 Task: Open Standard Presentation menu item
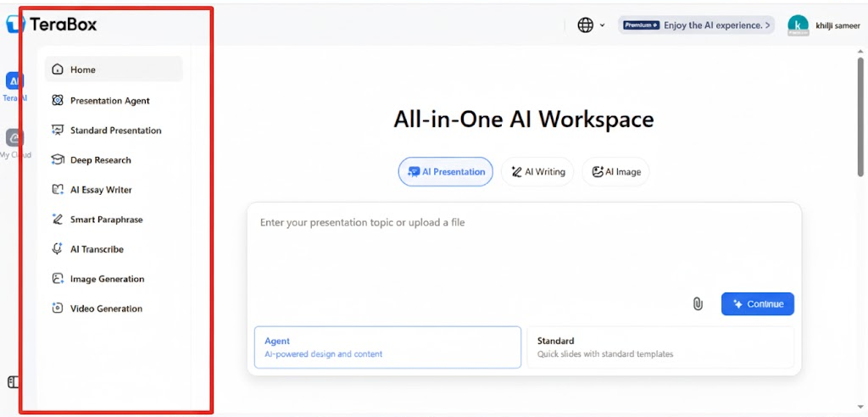coord(114,131)
